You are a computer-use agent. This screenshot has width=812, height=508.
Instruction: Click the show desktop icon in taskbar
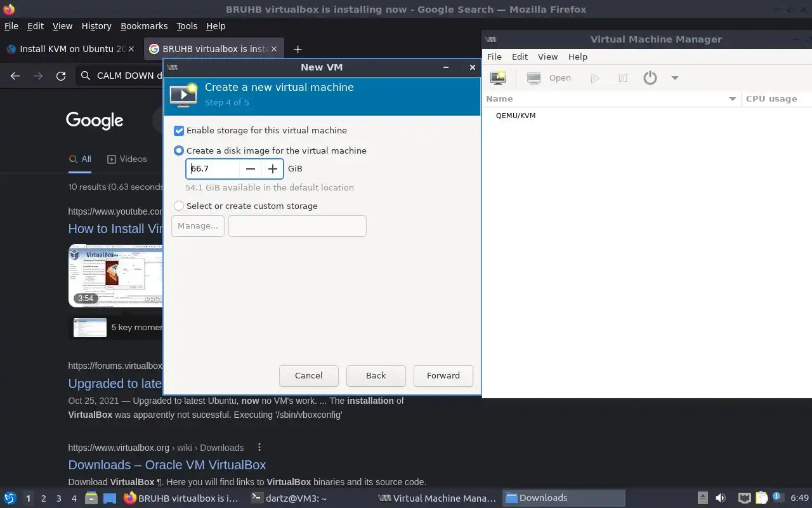point(110,498)
